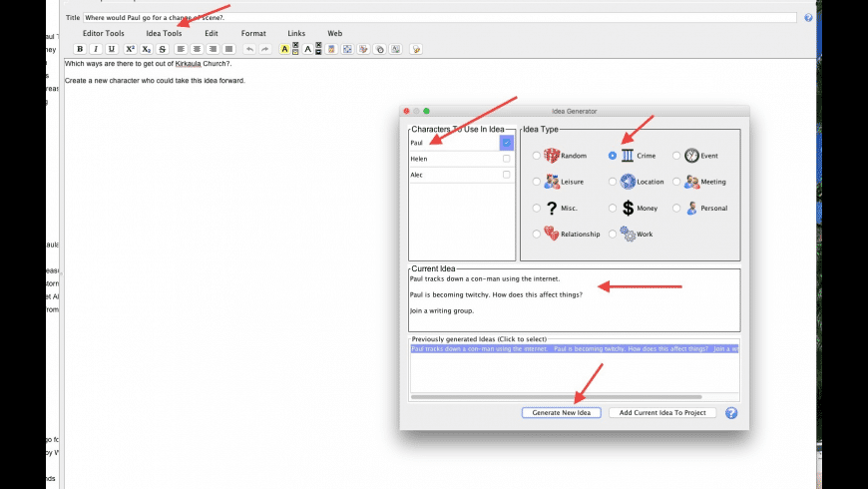Viewport: 868px width, 489px height.
Task: Click into the Current Idea text area
Action: coord(574,300)
